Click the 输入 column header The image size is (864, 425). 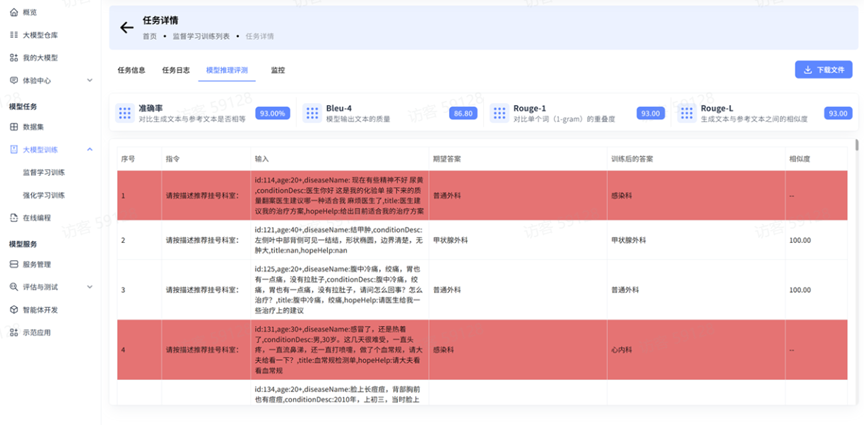pos(261,159)
